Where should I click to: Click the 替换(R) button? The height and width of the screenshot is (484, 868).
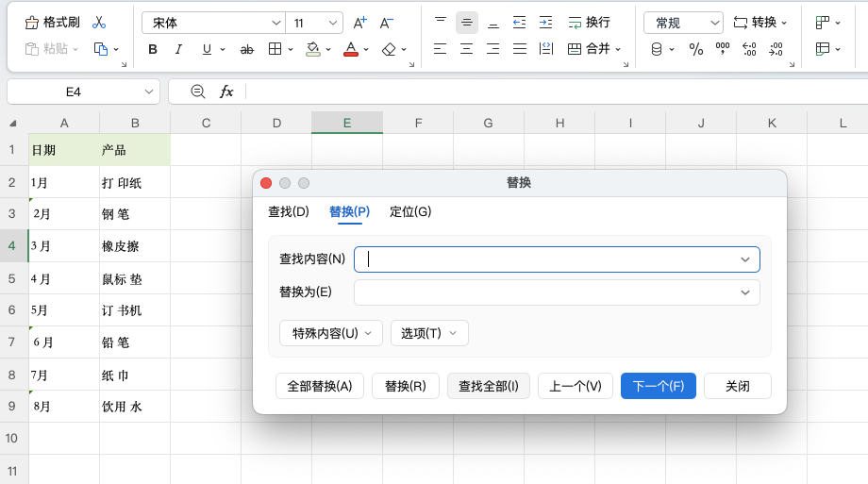(405, 386)
